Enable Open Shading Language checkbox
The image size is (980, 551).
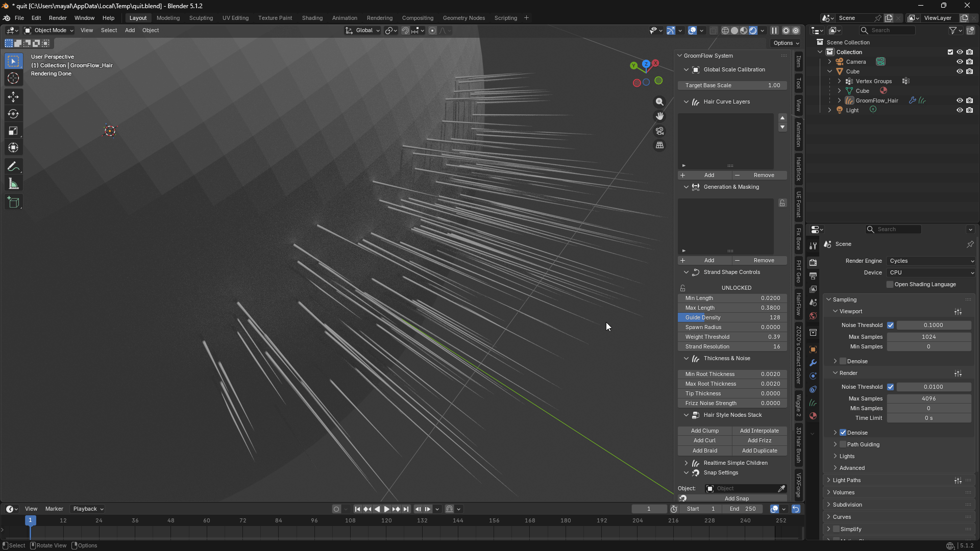(890, 285)
